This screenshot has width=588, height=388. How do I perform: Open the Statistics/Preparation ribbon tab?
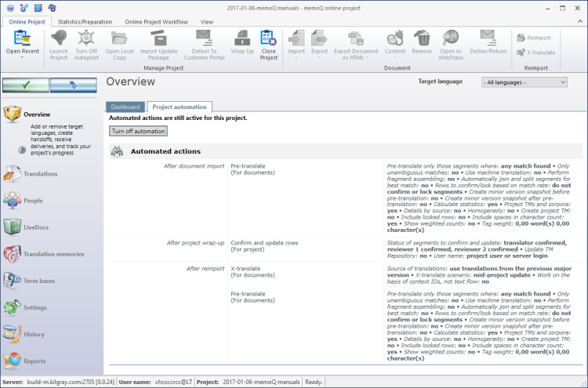tap(85, 22)
